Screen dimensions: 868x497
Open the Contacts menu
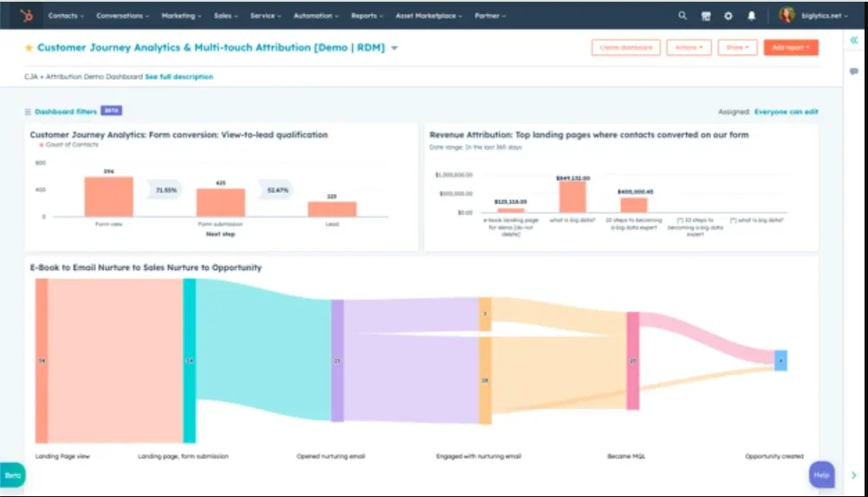[66, 16]
